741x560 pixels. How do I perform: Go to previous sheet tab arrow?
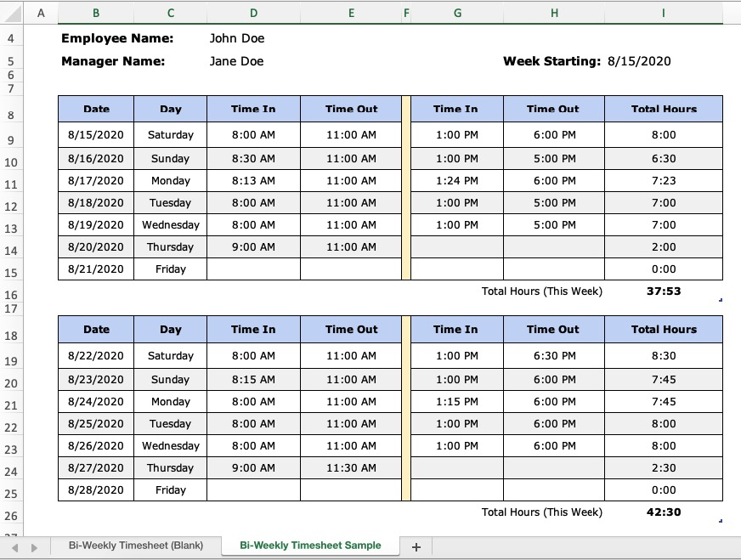[x=15, y=548]
